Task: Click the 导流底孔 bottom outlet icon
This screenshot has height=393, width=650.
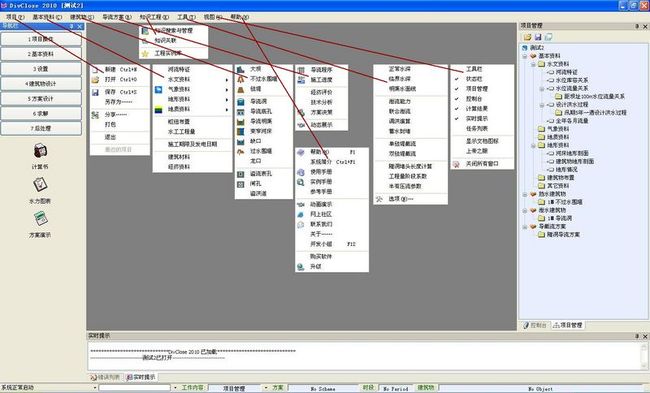Action: [240, 112]
